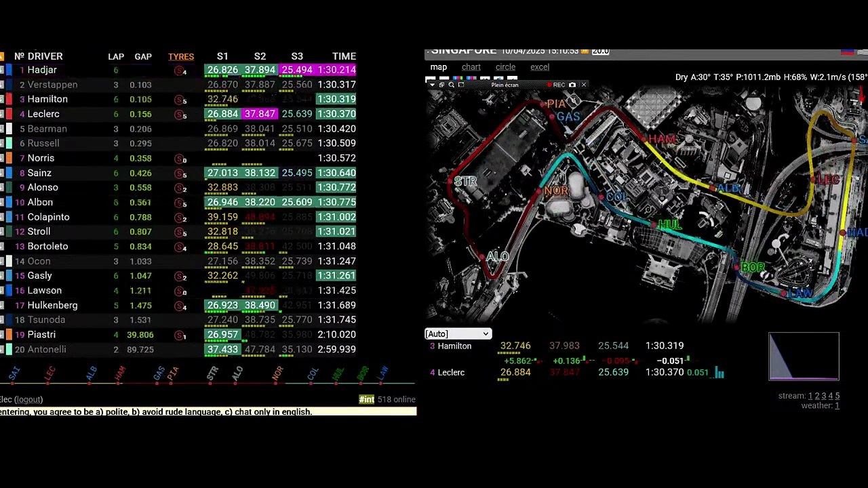Switch to the excel view tab
This screenshot has height=488, width=868.
(x=540, y=67)
